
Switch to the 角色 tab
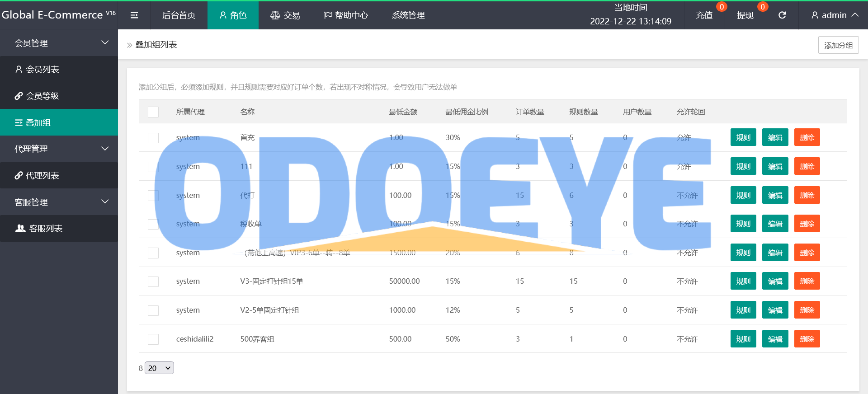point(233,15)
